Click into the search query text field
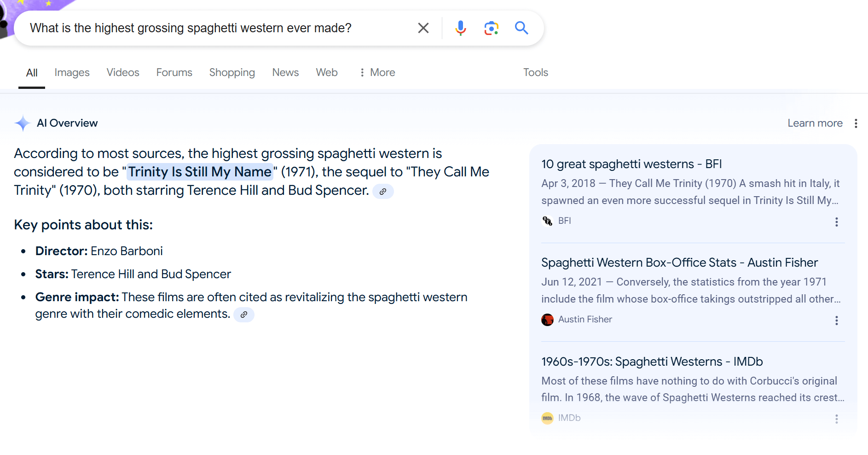 click(x=207, y=28)
